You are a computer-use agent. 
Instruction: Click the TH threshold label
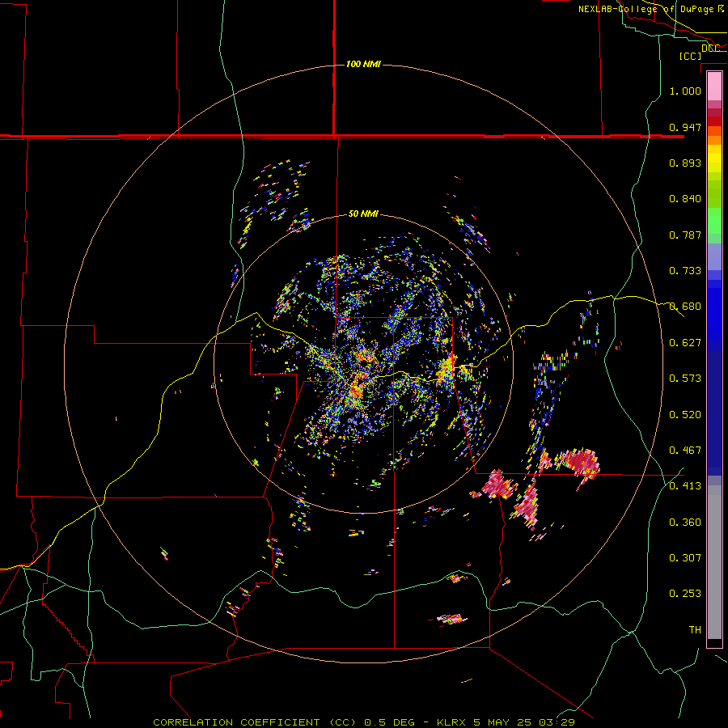pos(695,630)
